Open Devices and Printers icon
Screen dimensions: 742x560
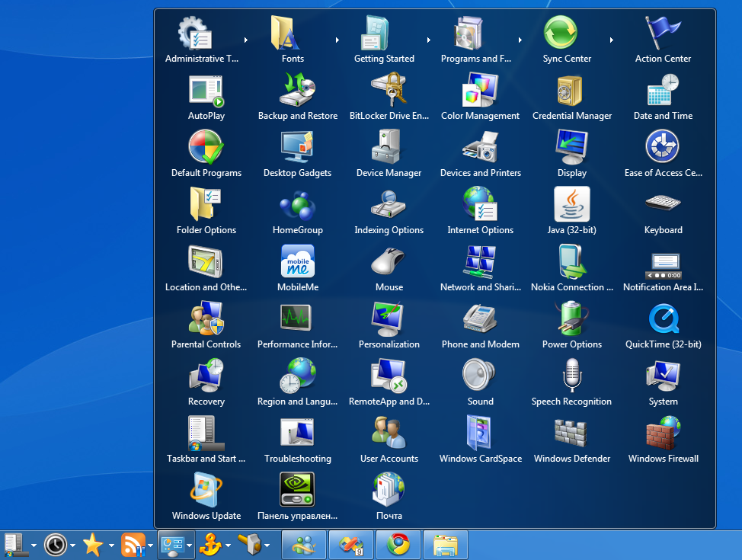[480, 147]
